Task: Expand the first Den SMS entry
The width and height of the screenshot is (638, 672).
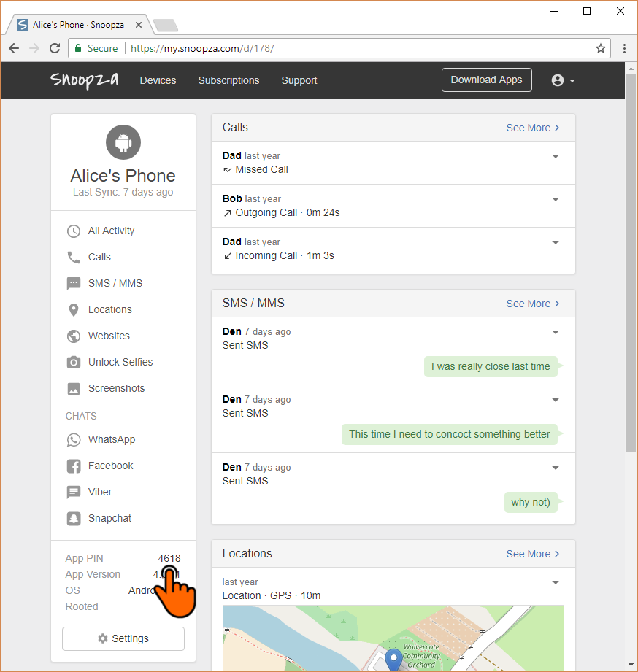Action: pyautogui.click(x=556, y=332)
